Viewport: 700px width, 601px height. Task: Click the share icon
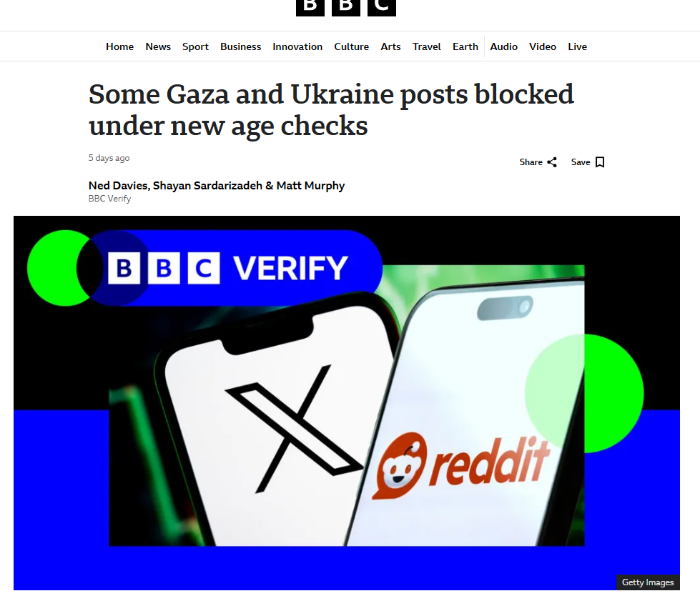pyautogui.click(x=552, y=162)
